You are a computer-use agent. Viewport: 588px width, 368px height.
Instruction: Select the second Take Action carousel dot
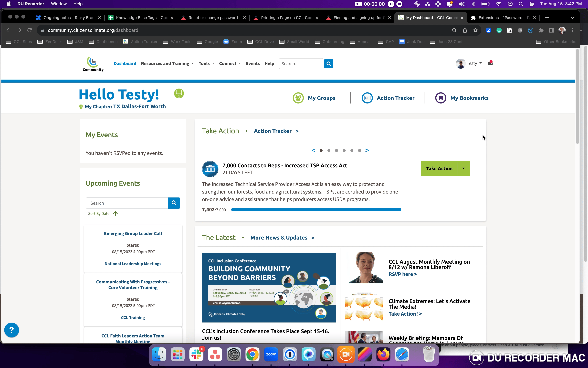[329, 150]
